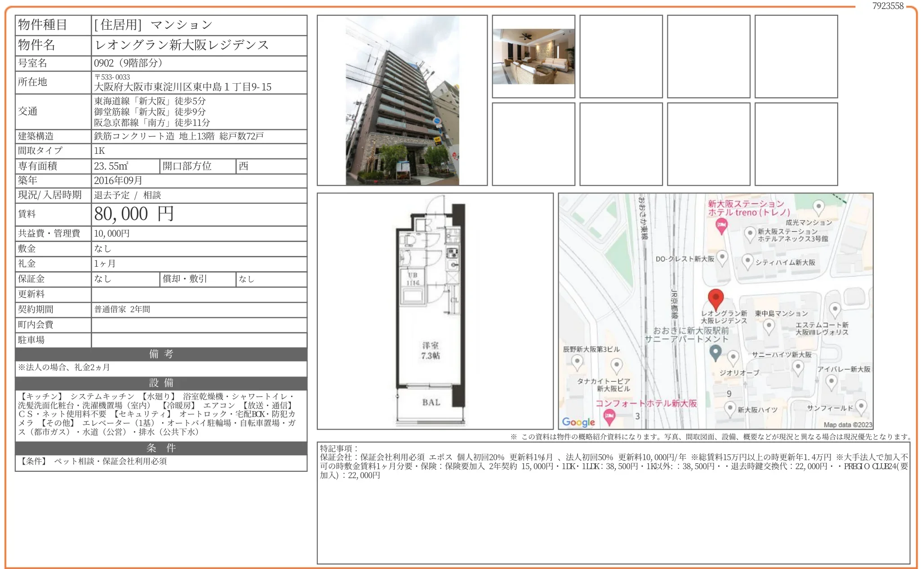924x569 pixels.
Task: Click the 設備 section header
Action: (161, 383)
